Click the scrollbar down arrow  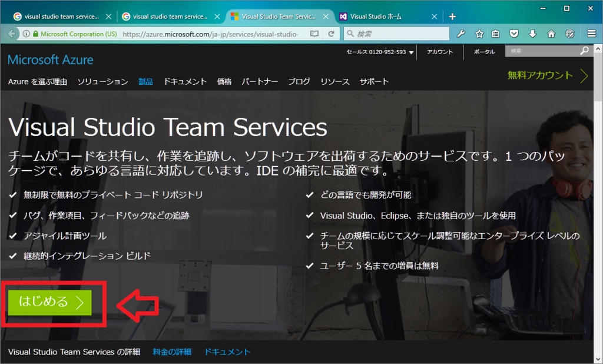pos(598,359)
